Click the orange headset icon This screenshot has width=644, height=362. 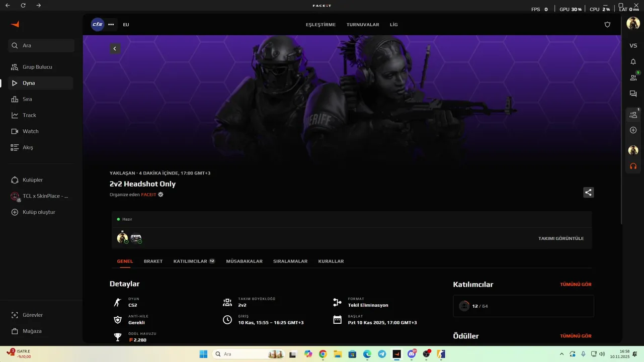pyautogui.click(x=633, y=166)
